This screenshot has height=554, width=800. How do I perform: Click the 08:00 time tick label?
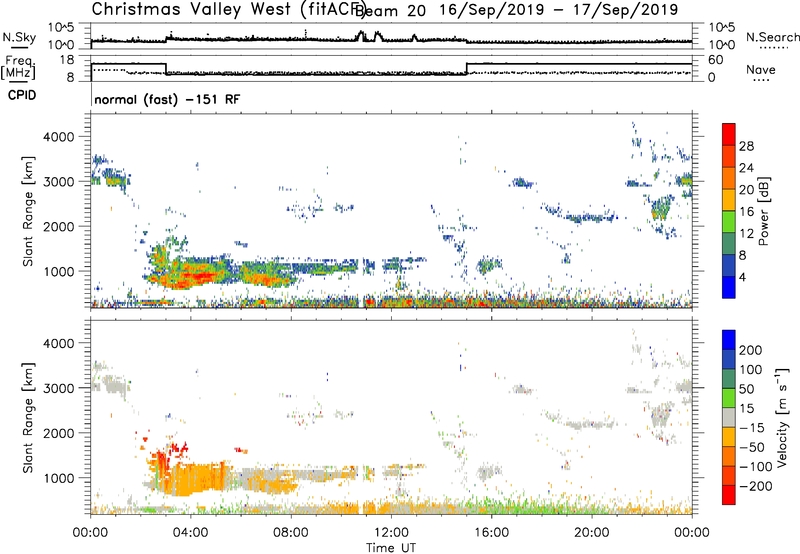(x=291, y=533)
